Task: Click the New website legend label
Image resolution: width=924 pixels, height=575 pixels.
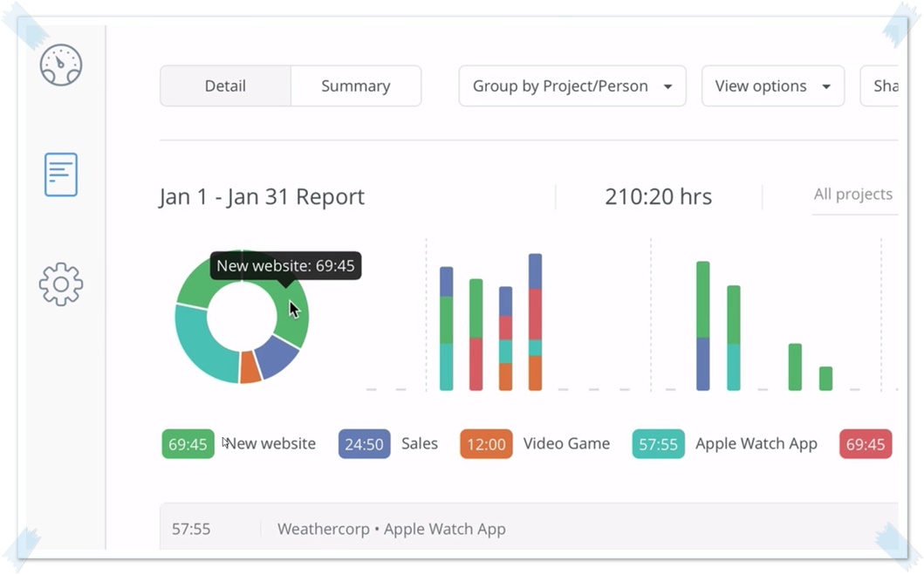Action: [x=271, y=444]
